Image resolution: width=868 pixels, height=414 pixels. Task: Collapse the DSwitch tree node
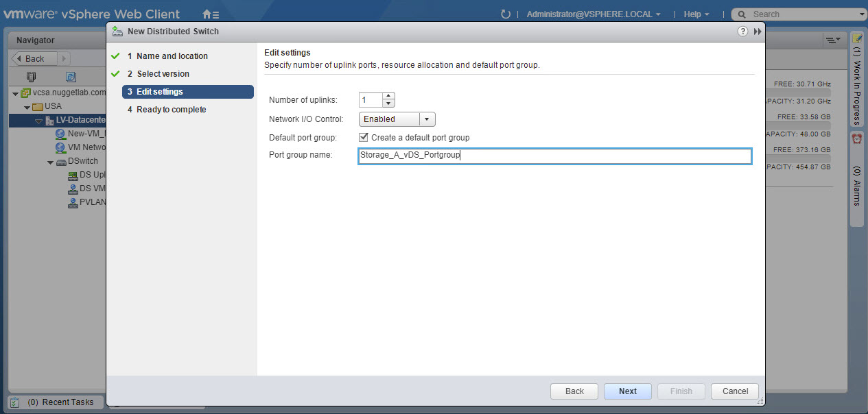(x=51, y=162)
